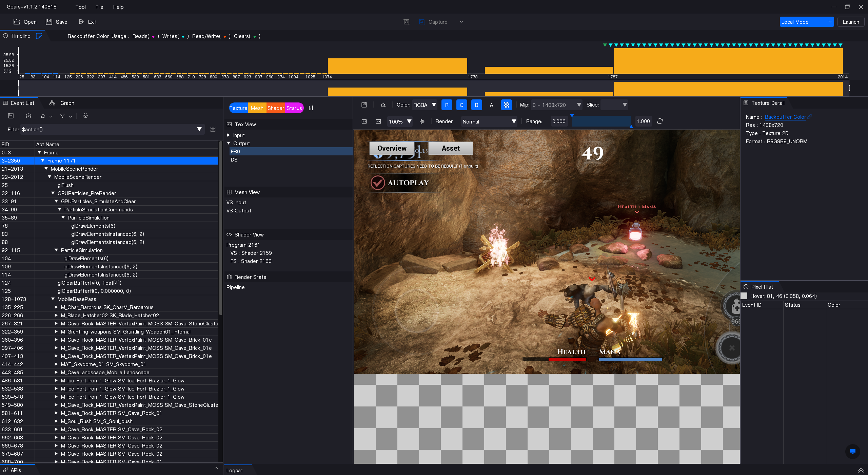The height and width of the screenshot is (475, 868).
Task: Click the 1:1 actual size icon
Action: click(364, 121)
